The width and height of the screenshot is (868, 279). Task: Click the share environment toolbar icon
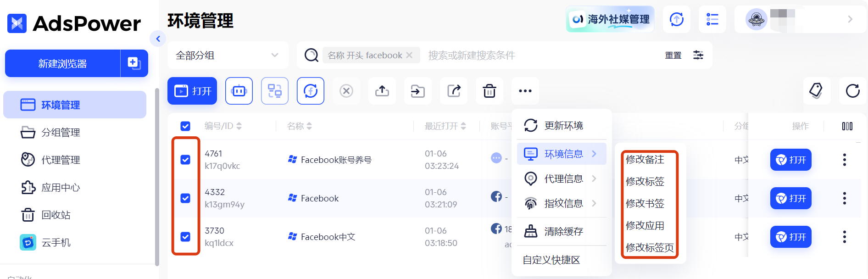point(454,91)
